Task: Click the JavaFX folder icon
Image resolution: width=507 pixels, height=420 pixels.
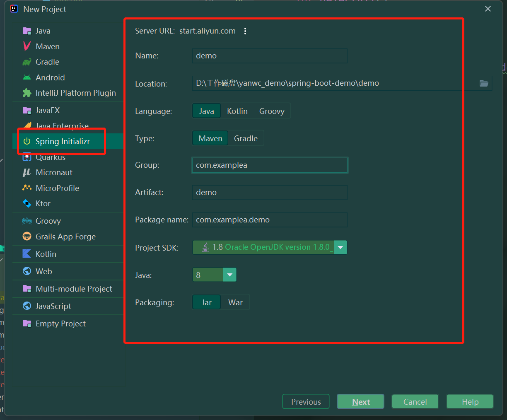Action: [27, 110]
